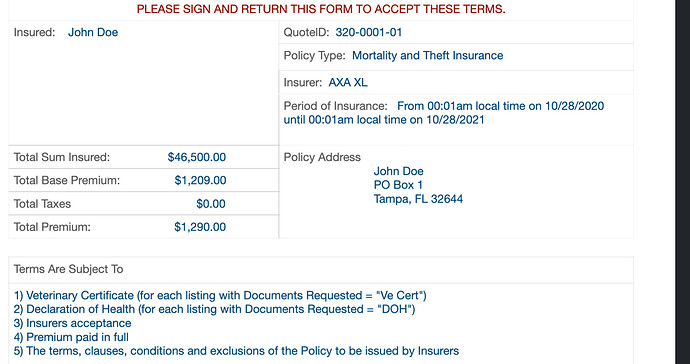Select the PO Box 1 address line
The height and width of the screenshot is (364, 690).
coord(398,185)
